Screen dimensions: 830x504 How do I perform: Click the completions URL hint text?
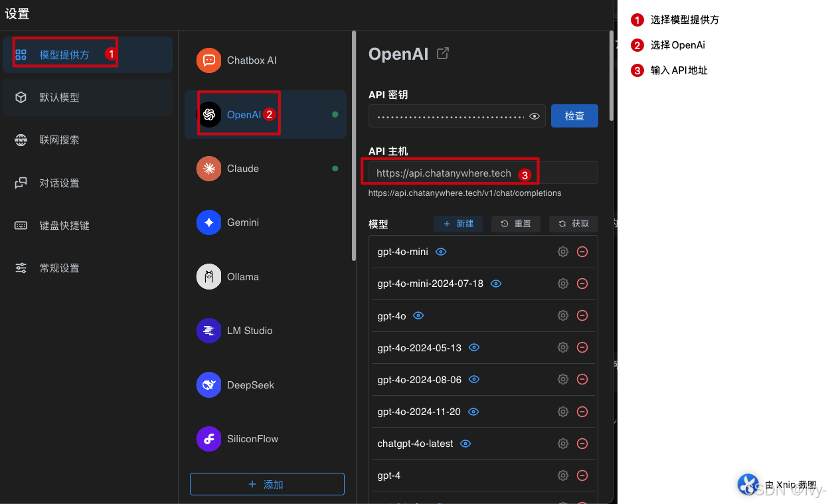tap(465, 193)
